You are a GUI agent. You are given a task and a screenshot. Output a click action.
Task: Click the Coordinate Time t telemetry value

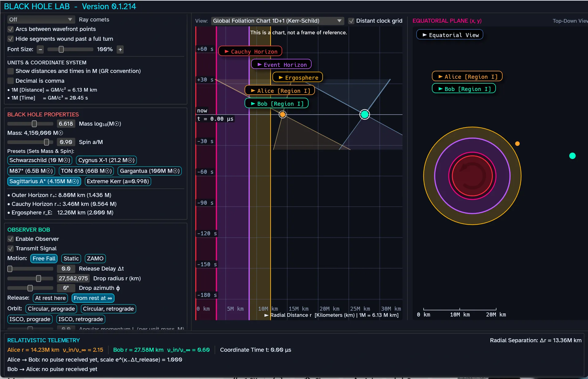tap(256, 350)
